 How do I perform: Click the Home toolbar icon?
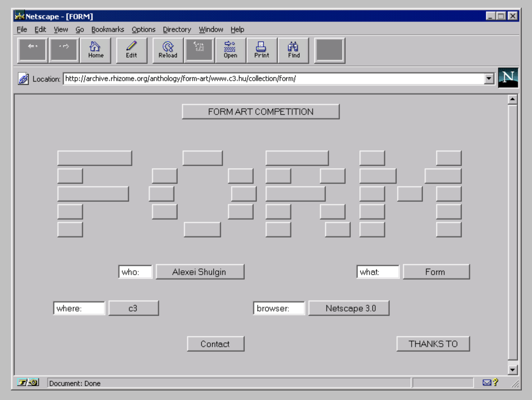[95, 50]
